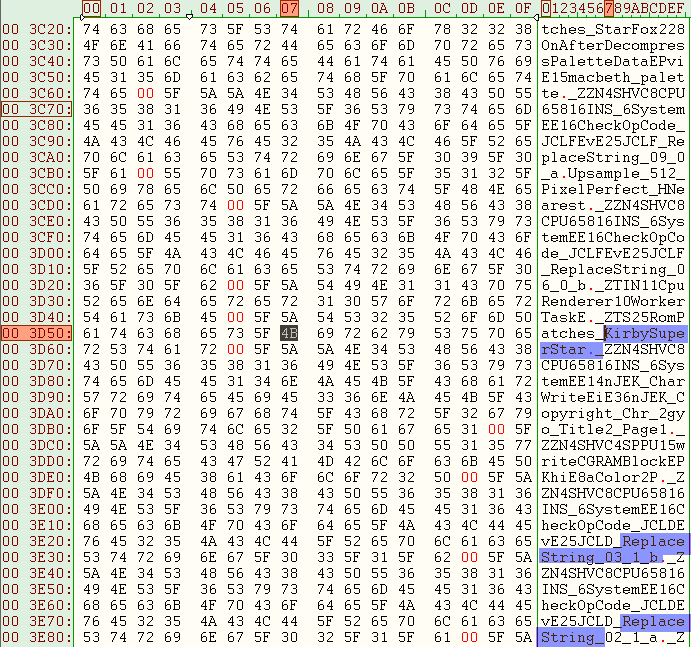Image resolution: width=691 pixels, height=647 pixels.
Task: Select byte 6B in row 3C80
Action: tap(325, 126)
